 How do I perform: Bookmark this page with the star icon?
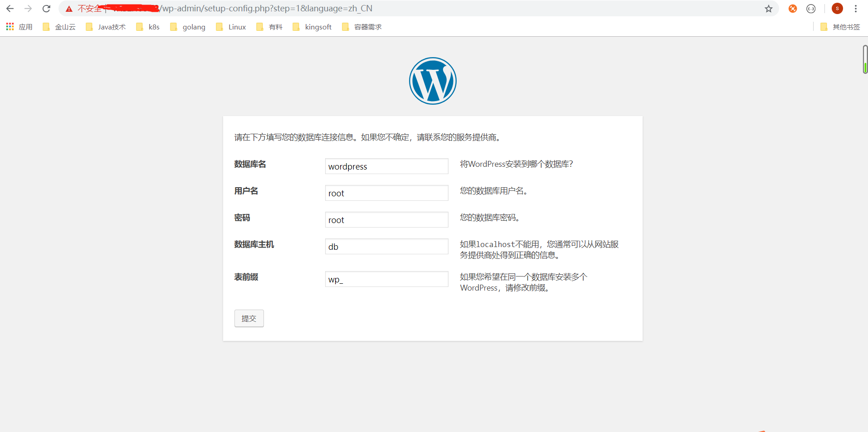coord(768,9)
